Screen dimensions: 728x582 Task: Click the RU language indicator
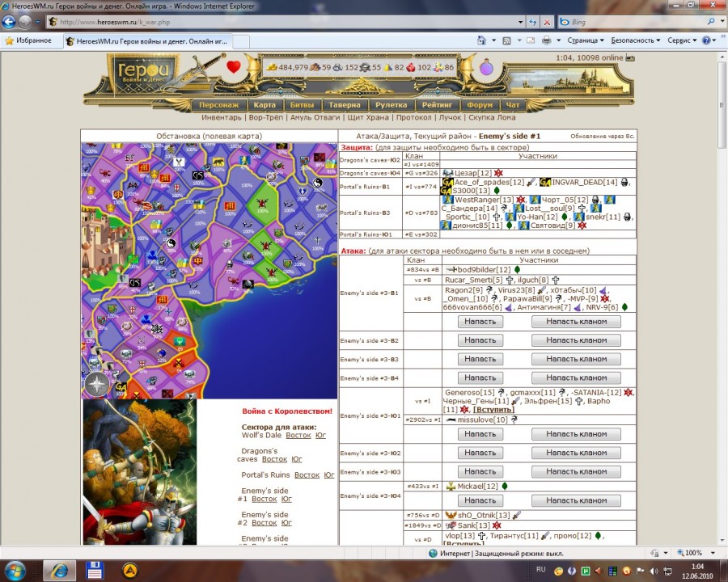541,569
